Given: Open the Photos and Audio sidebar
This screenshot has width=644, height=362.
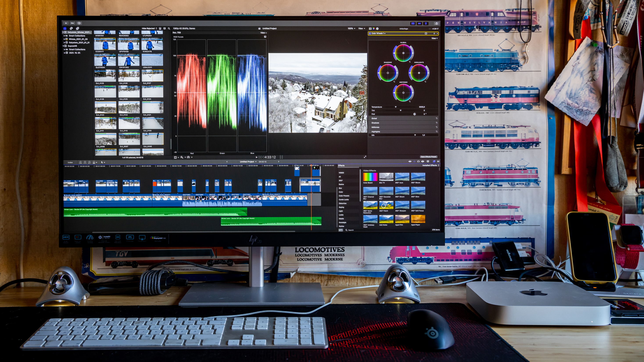Looking at the screenshot, I should coord(71,29).
